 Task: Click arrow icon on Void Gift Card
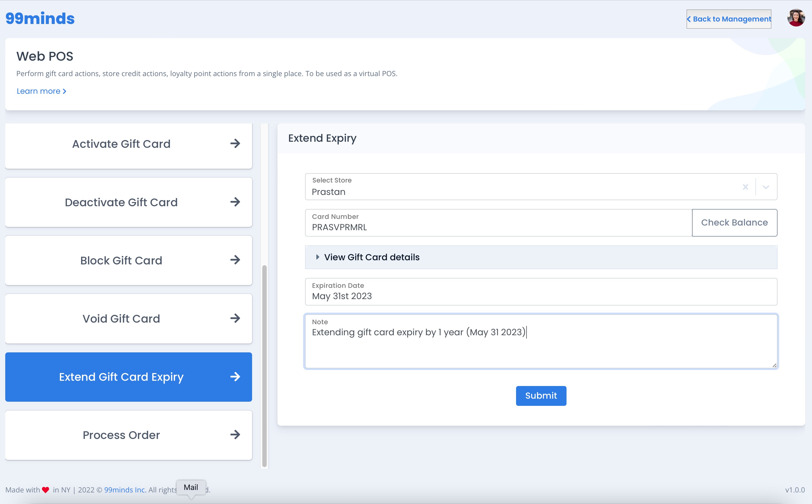pyautogui.click(x=235, y=318)
